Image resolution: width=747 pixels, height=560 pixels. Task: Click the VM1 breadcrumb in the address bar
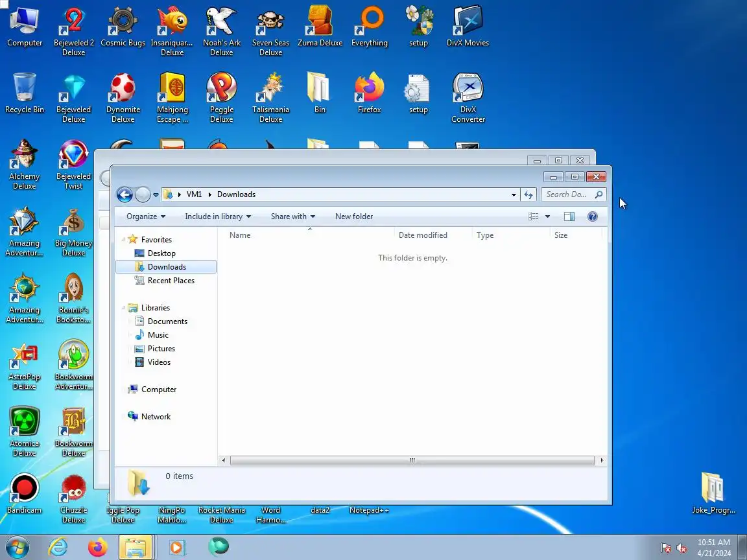pos(194,194)
